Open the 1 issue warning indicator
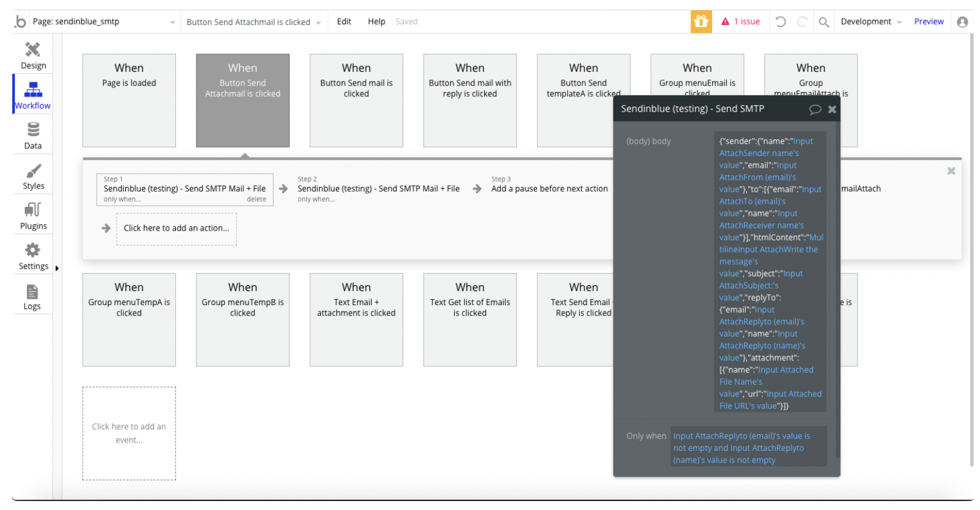Viewport: 980px width, 510px height. (x=740, y=21)
